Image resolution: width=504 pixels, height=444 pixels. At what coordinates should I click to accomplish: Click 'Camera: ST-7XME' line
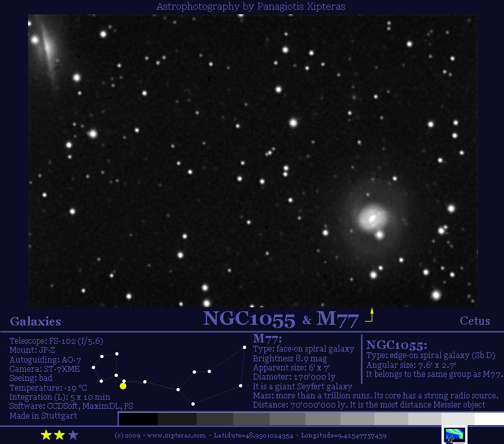click(x=44, y=369)
